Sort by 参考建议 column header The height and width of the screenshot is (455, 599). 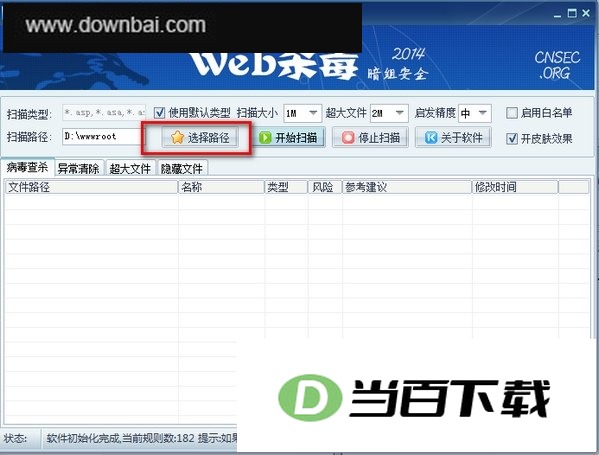407,187
